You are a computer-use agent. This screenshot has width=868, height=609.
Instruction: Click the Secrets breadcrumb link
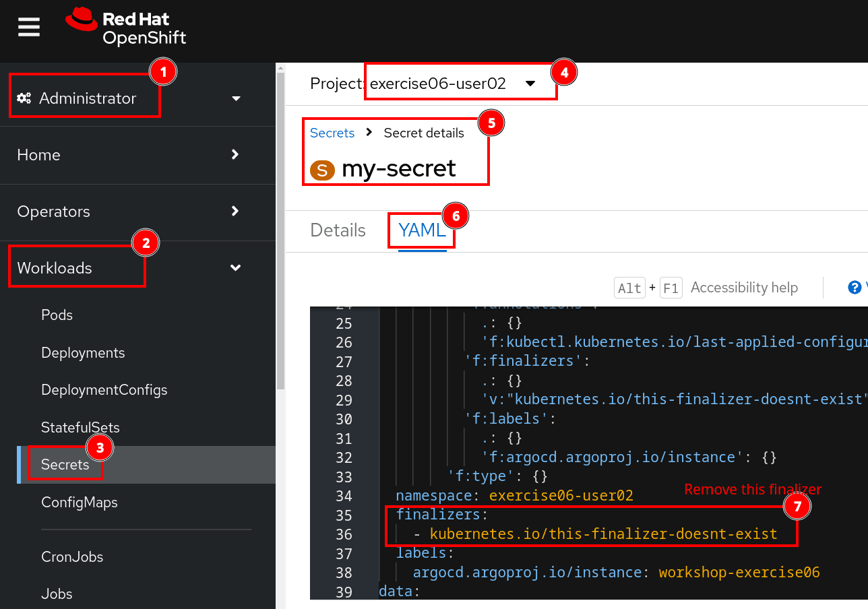[332, 133]
